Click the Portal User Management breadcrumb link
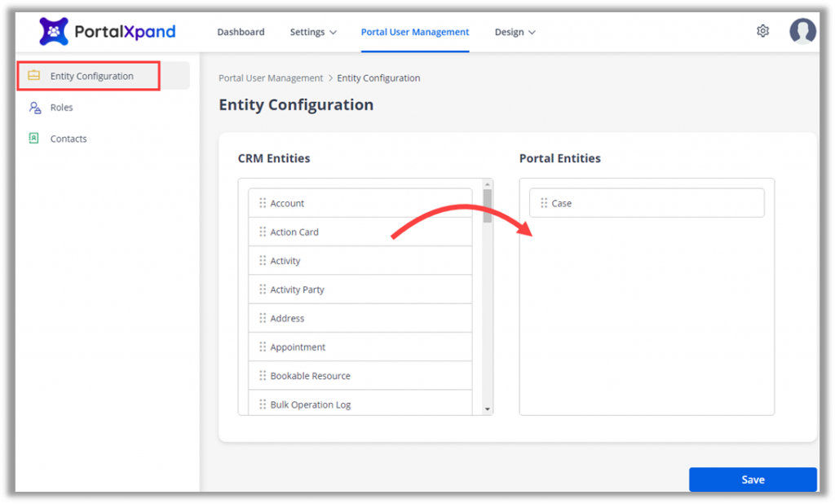 point(271,78)
